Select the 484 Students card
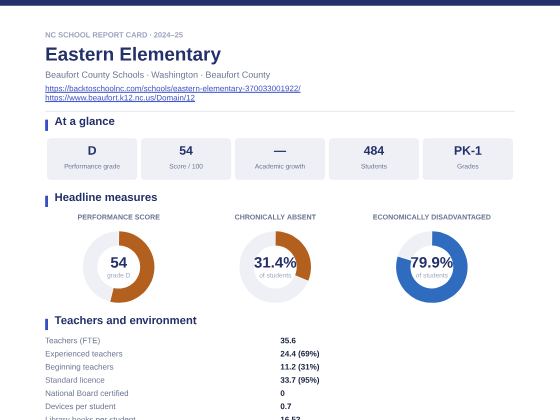 tap(374, 159)
